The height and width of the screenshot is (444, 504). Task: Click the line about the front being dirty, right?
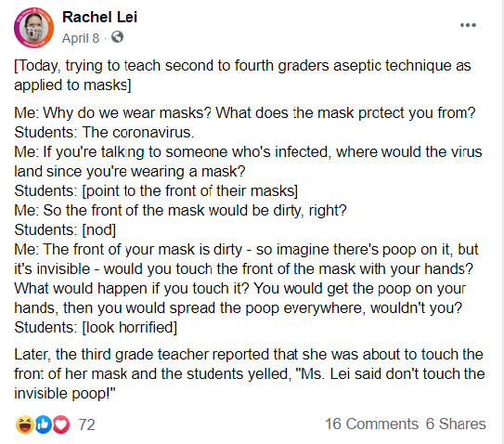(180, 211)
